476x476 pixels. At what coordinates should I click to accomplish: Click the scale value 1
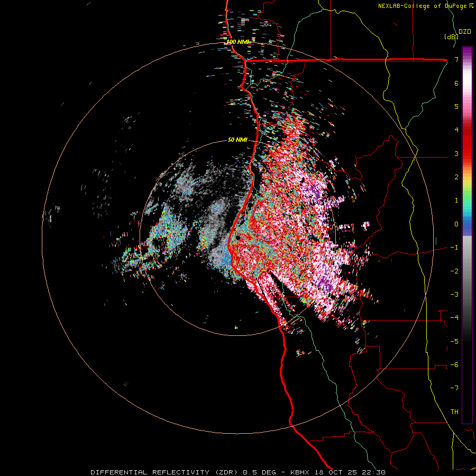456,200
